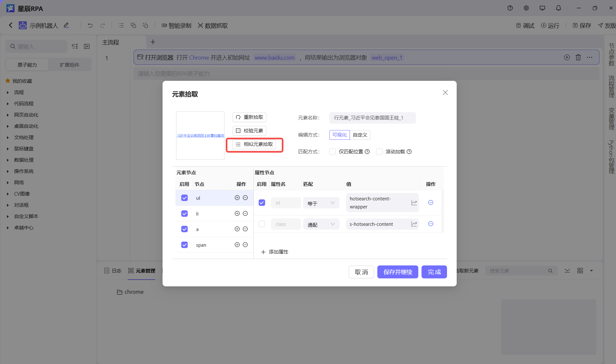Open the notification bell
The image size is (616, 364).
pyautogui.click(x=558, y=8)
